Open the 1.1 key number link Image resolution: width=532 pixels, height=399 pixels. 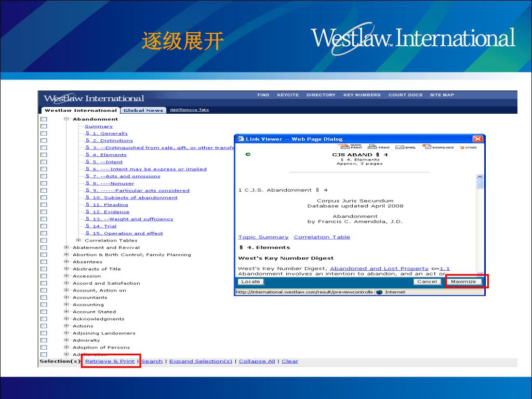point(445,269)
